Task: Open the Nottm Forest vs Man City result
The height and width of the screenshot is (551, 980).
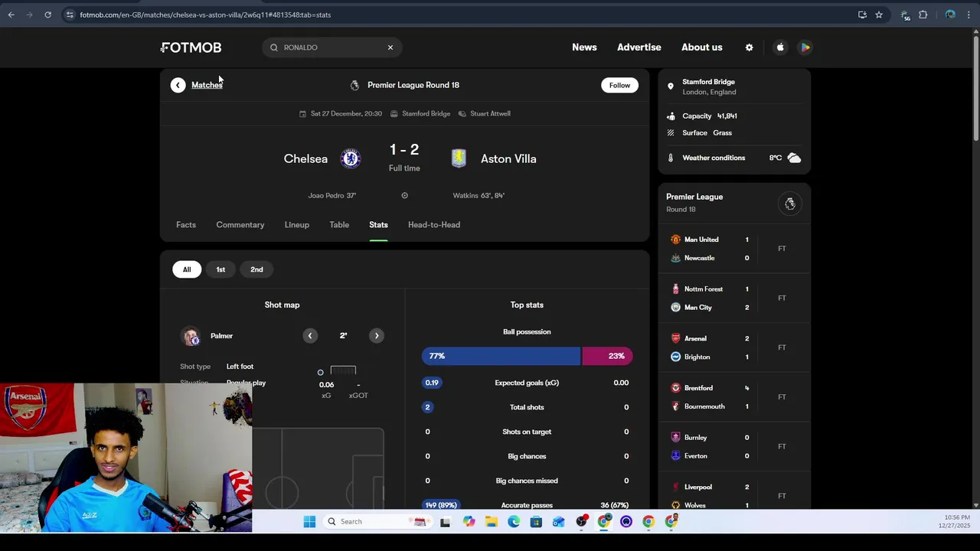Action: click(734, 298)
